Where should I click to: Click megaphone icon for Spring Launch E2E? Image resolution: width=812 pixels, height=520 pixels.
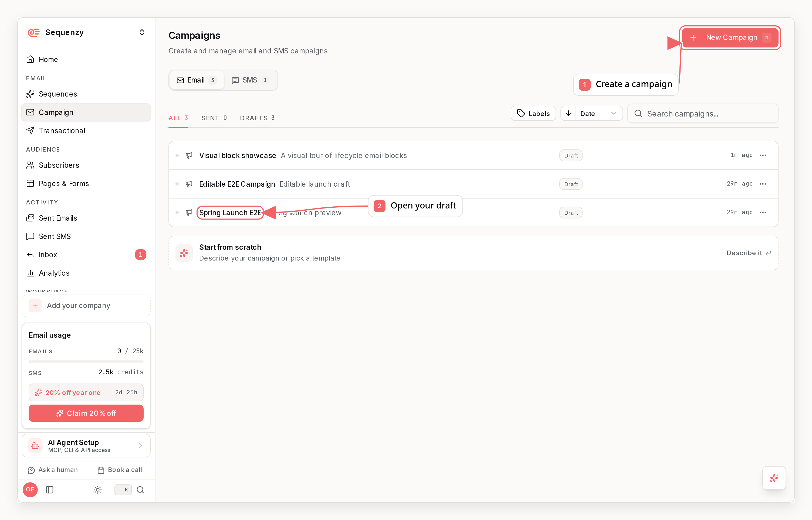pos(189,213)
